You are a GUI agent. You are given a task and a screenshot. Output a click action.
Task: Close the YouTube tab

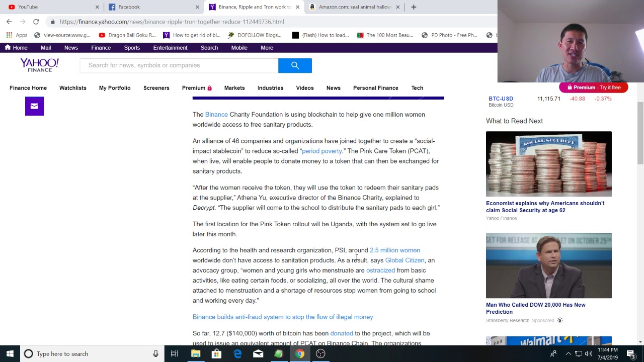click(97, 7)
